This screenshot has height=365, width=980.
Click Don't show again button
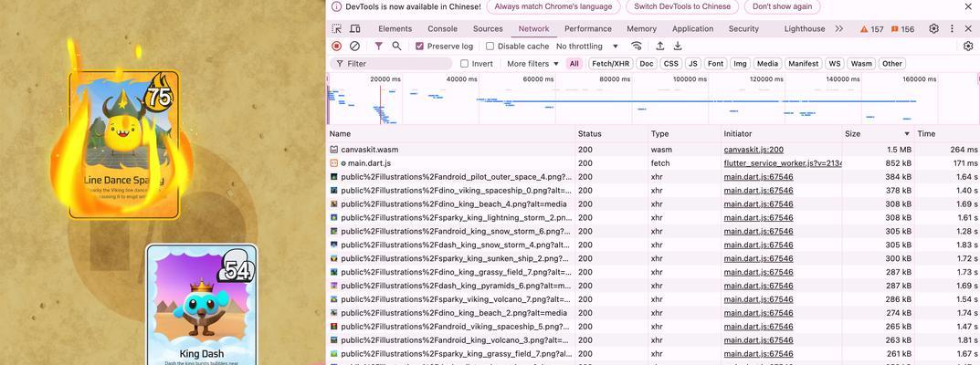tap(783, 6)
